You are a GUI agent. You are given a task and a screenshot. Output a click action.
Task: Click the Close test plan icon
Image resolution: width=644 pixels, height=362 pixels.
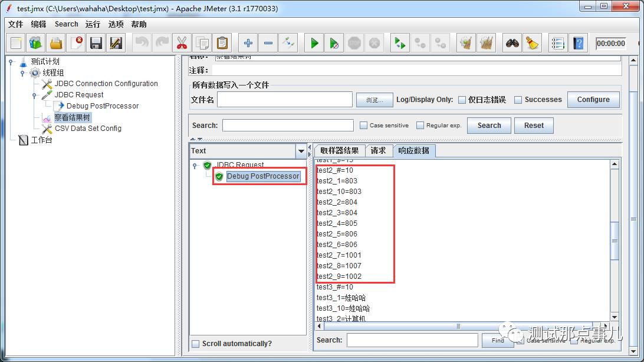point(76,42)
